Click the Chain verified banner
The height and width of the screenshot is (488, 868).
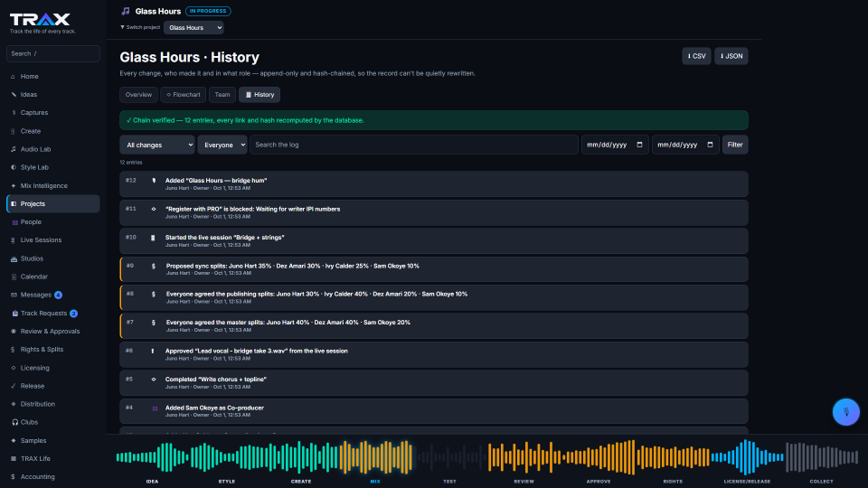[x=433, y=120]
